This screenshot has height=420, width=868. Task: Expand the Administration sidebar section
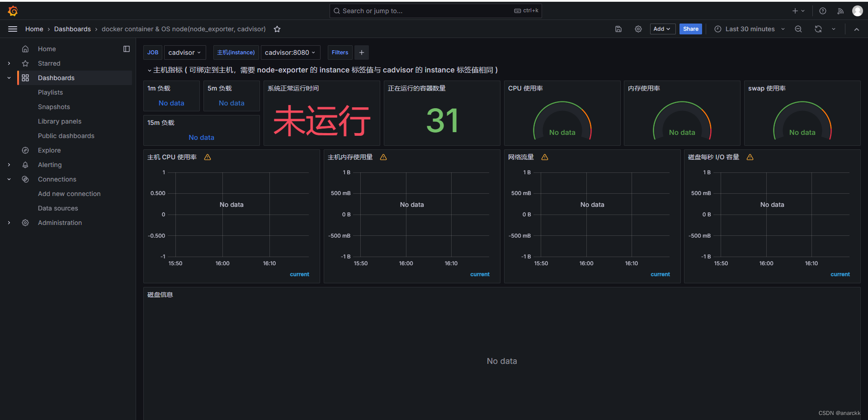click(x=9, y=223)
